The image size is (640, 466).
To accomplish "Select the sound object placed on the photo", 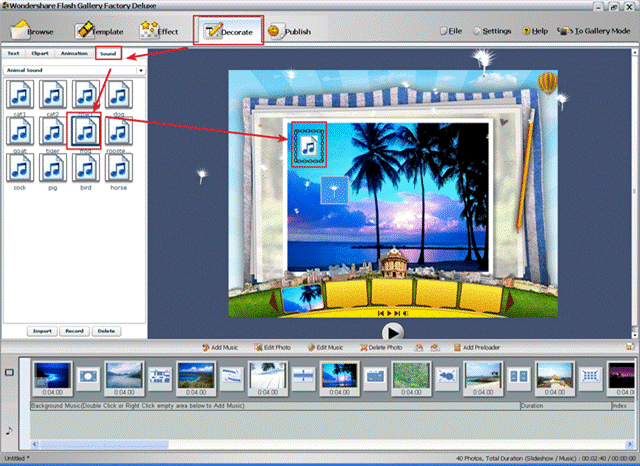I will (x=309, y=146).
